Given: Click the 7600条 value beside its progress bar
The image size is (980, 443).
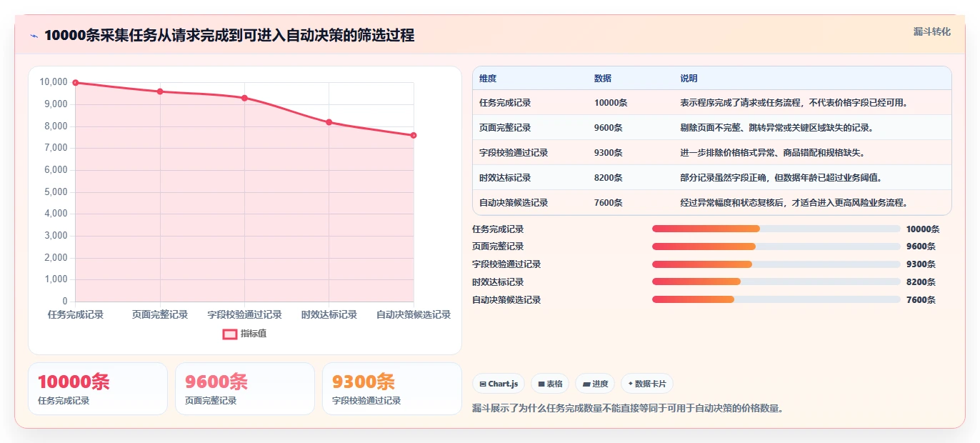Looking at the screenshot, I should [x=921, y=300].
